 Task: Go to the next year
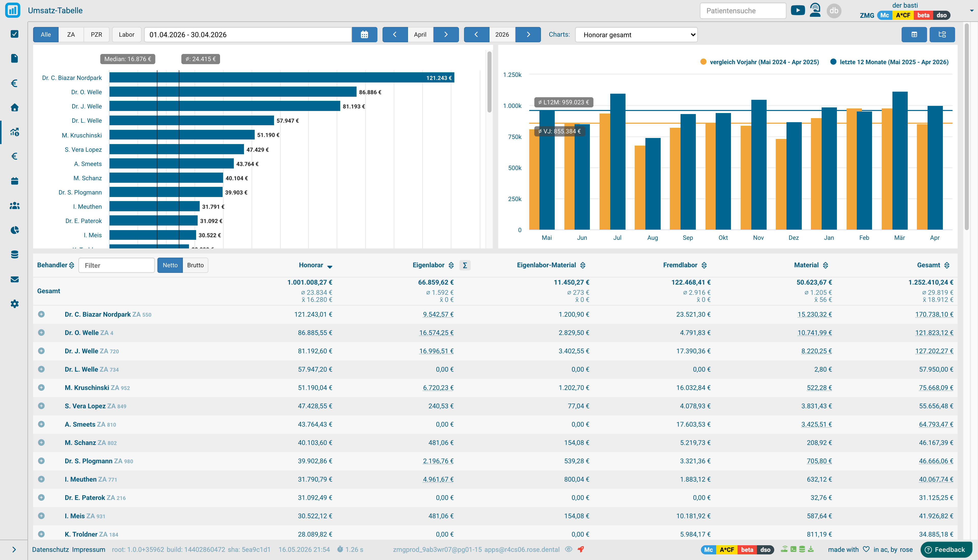528,35
